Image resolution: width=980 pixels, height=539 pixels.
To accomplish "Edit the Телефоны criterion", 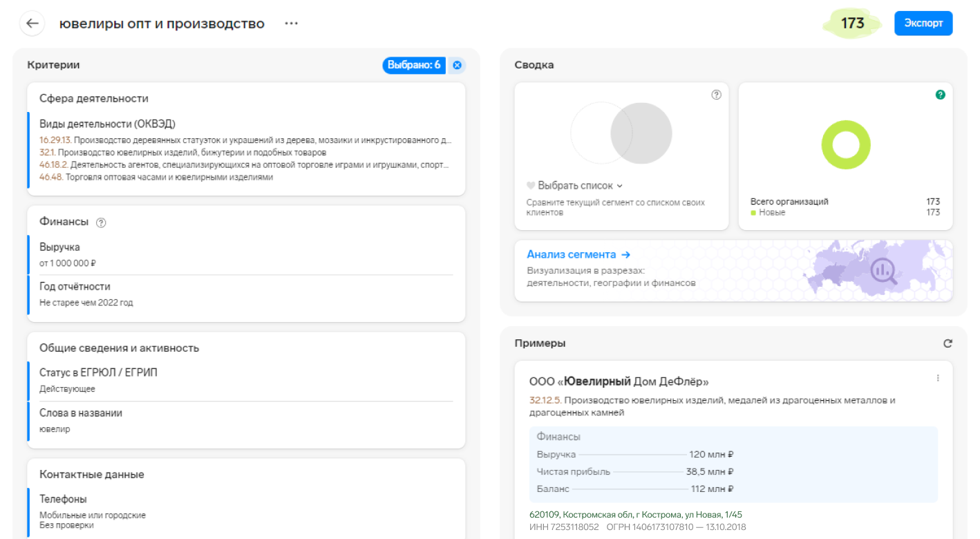I will point(241,511).
